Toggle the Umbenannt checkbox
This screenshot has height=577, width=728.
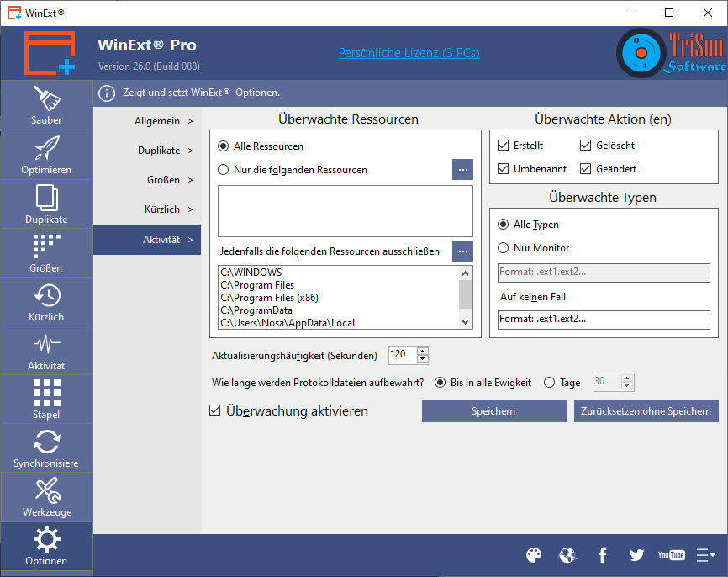(x=503, y=168)
